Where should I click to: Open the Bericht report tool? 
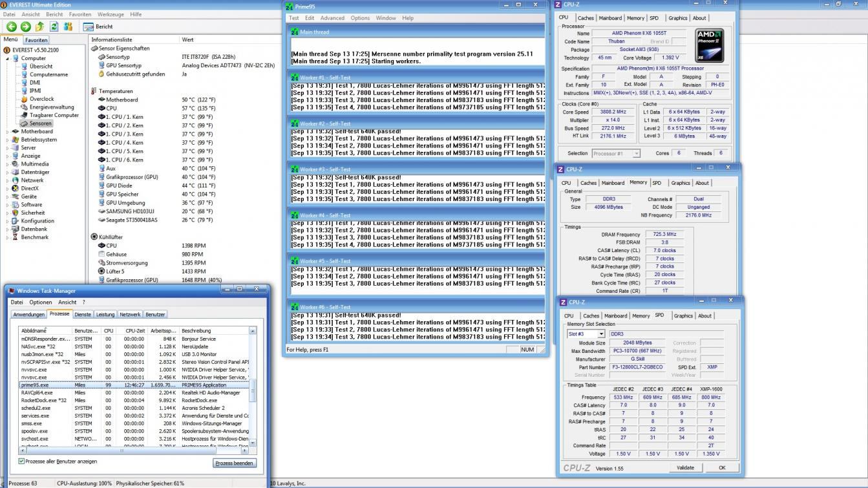98,27
